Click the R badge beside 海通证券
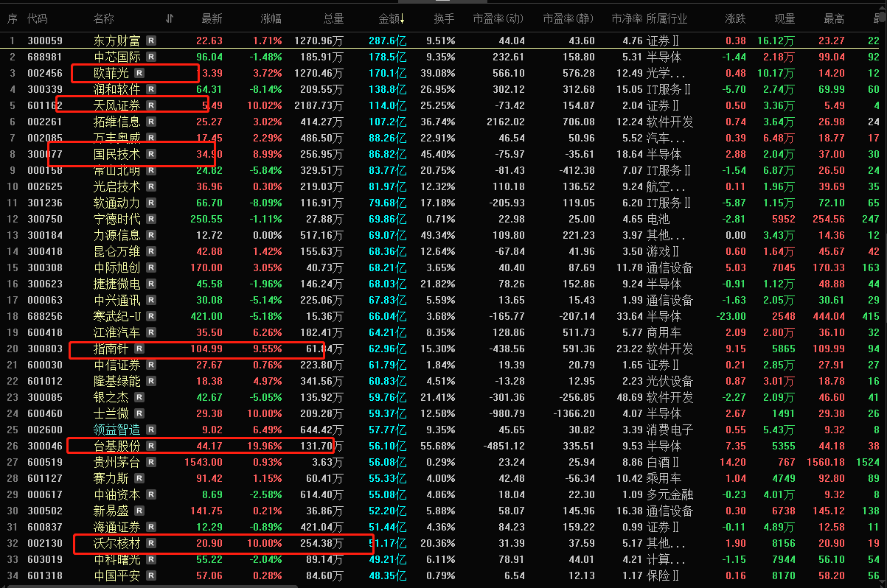The height and width of the screenshot is (588, 887). pos(151,527)
